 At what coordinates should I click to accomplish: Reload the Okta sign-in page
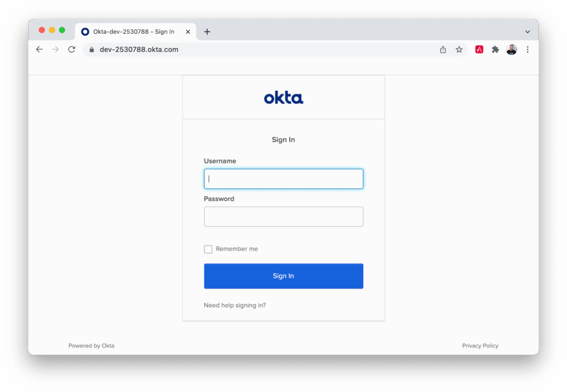tap(71, 49)
